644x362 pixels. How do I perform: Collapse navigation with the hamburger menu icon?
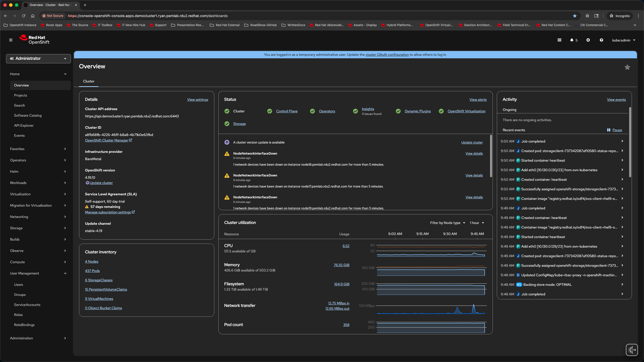11,40
